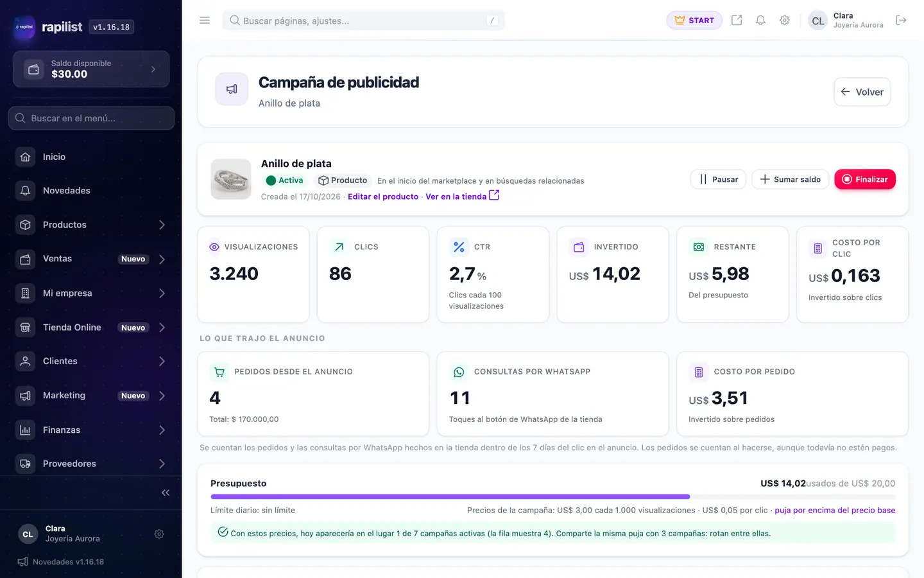Screen dimensions: 924x578
Task: Open Marketing in the sidebar
Action: tap(91, 396)
